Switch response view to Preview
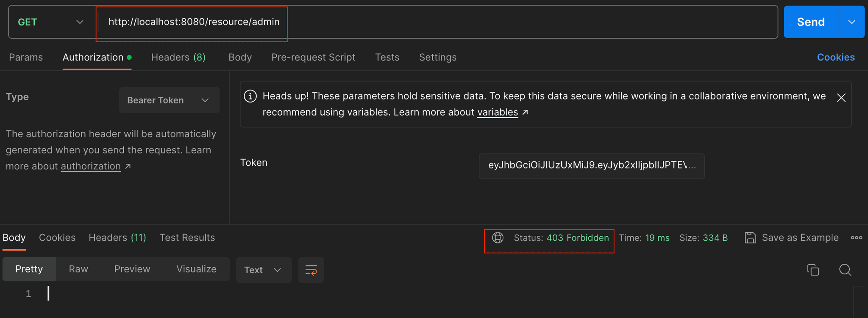 pos(132,269)
